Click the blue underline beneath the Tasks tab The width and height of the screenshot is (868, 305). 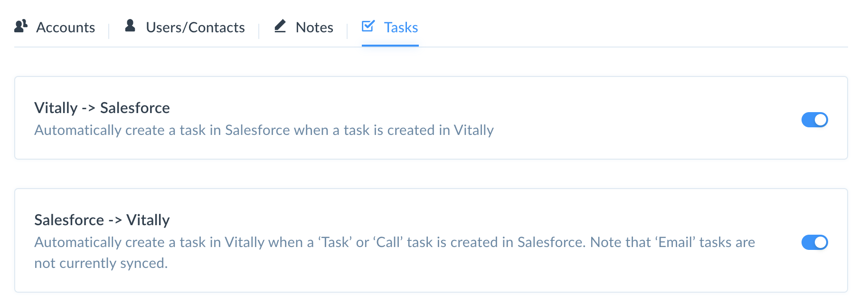[x=390, y=46]
